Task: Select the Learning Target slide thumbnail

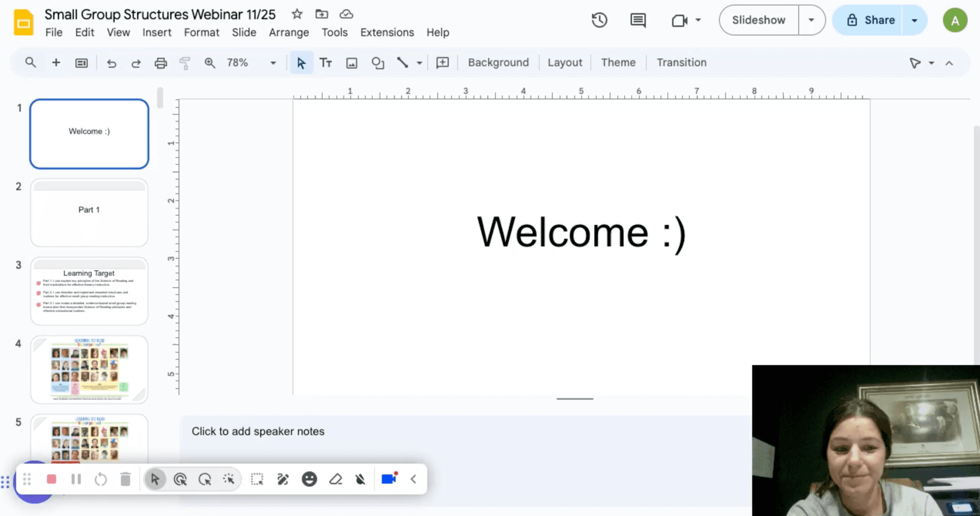Action: [x=89, y=291]
